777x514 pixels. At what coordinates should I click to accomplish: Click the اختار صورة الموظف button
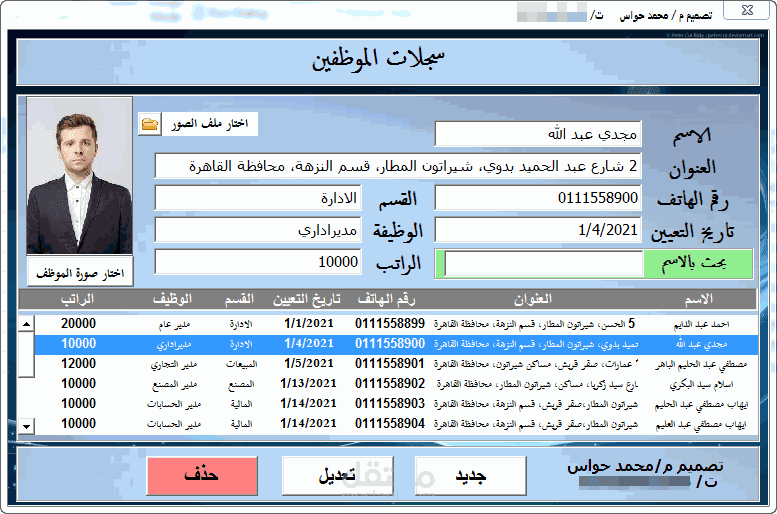point(80,272)
